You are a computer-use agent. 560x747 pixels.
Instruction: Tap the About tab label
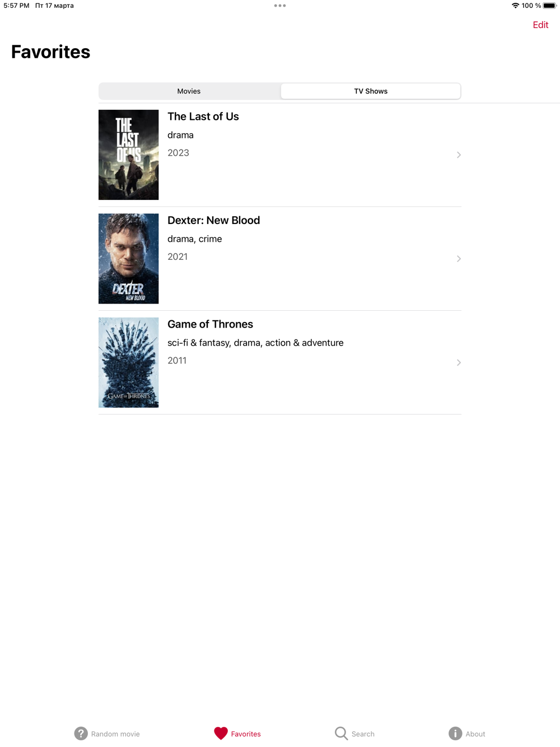(x=475, y=734)
